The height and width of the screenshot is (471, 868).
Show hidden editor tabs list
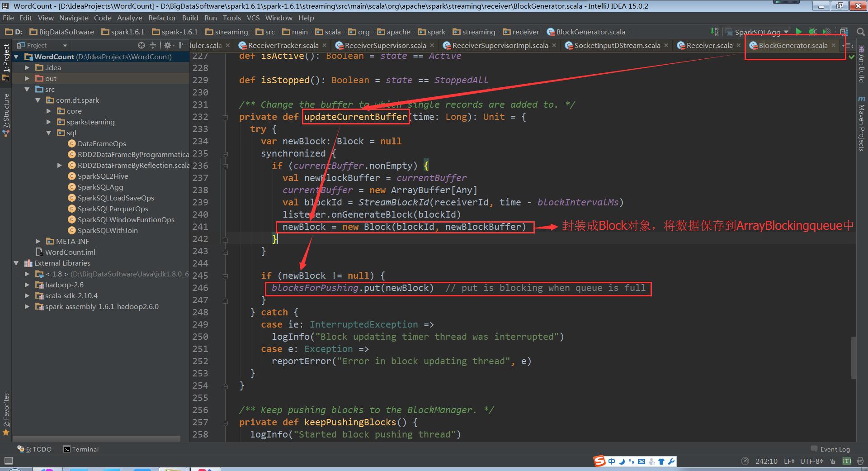click(x=848, y=45)
